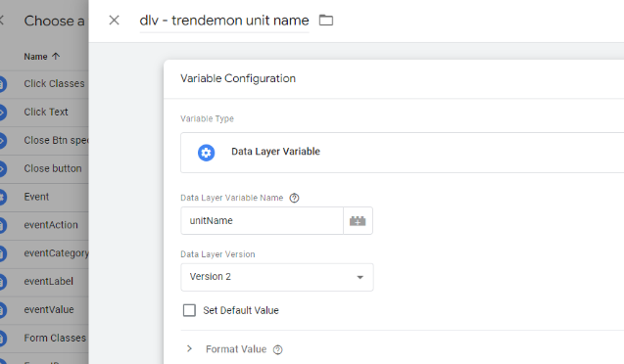Choose the Form Classes variable
This screenshot has height=364, width=624.
click(x=55, y=338)
